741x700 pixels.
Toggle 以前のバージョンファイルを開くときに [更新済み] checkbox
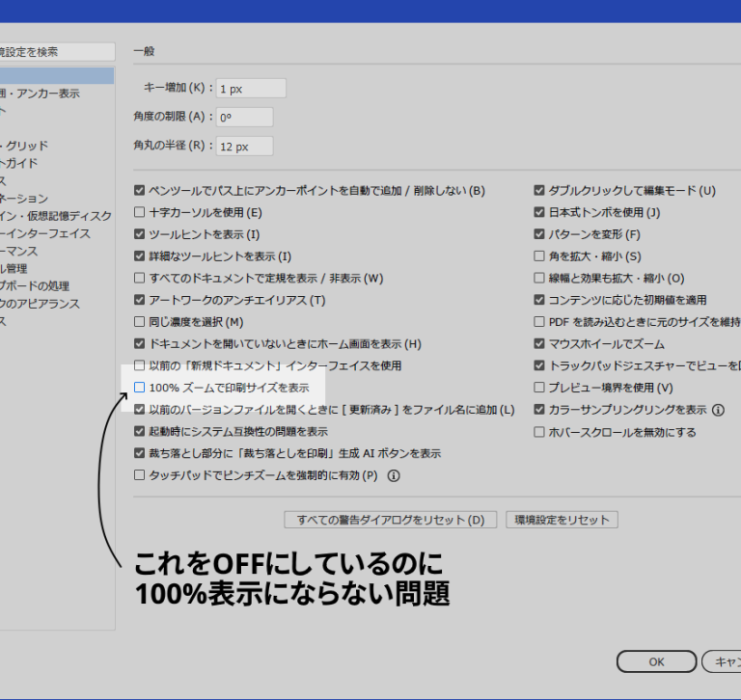point(139,410)
